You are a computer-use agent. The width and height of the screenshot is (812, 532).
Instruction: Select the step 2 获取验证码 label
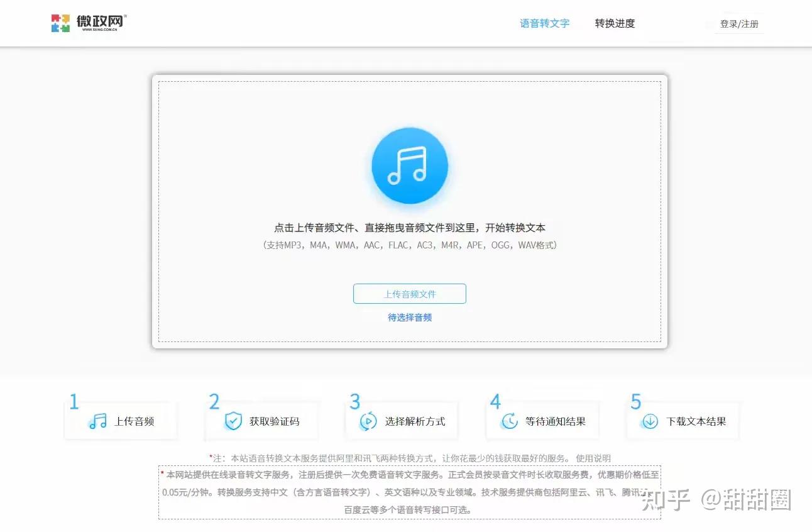(x=274, y=421)
